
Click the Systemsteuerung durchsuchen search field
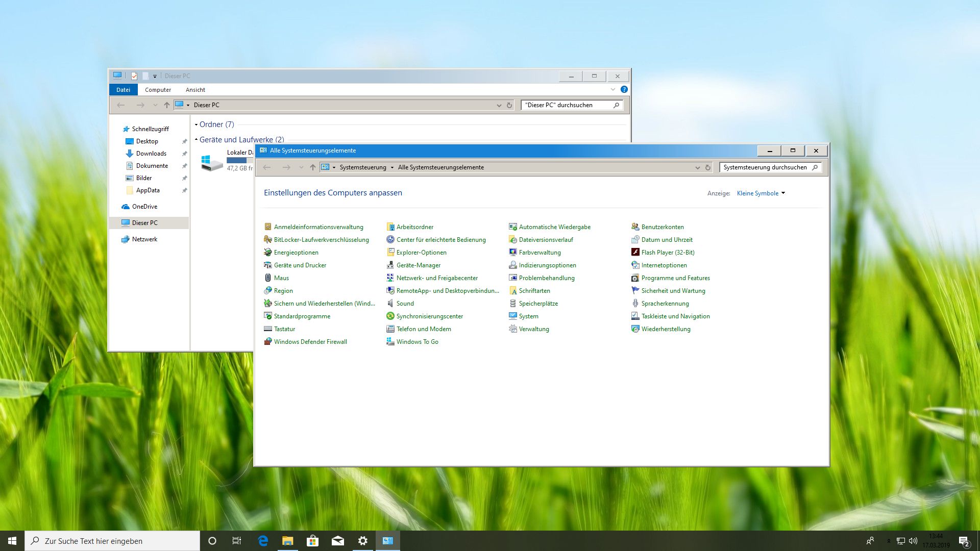[x=770, y=167]
